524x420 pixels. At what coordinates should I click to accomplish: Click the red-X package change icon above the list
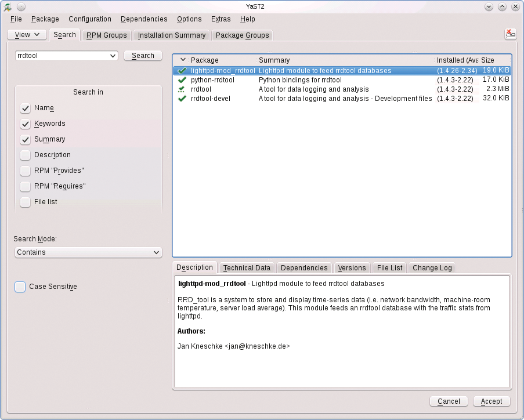(510, 34)
